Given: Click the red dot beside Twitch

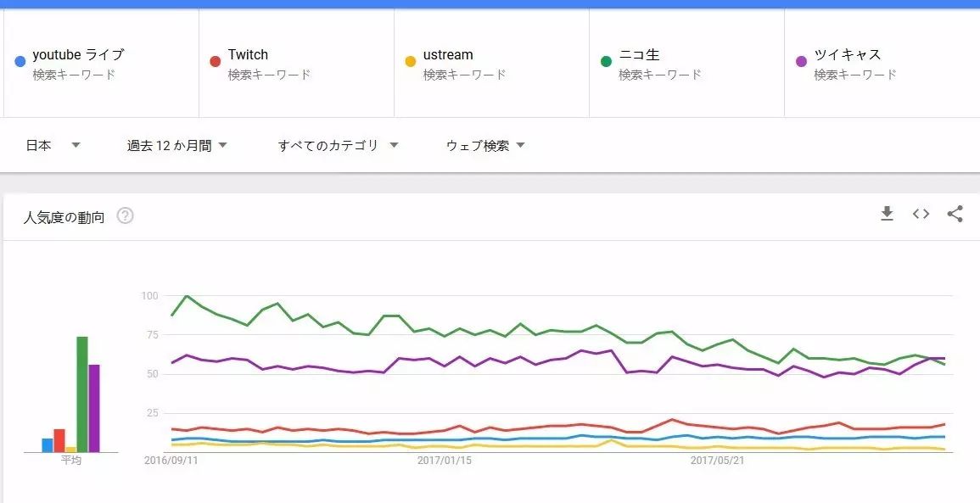Looking at the screenshot, I should [216, 61].
